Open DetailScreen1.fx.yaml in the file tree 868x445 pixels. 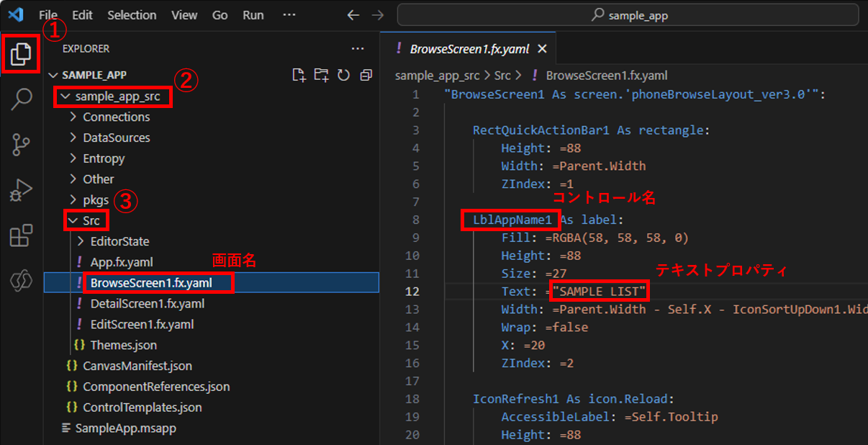click(147, 304)
